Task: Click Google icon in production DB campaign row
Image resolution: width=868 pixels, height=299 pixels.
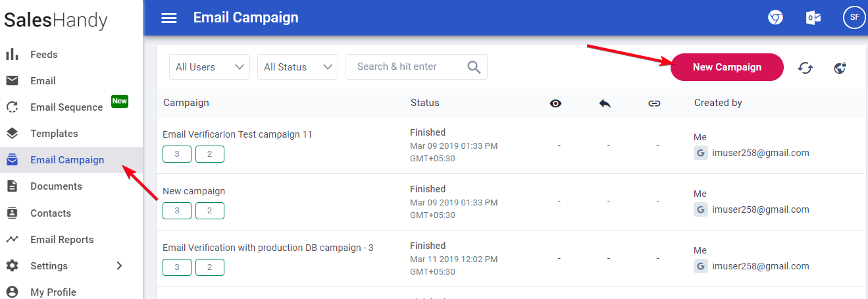Action: (701, 266)
